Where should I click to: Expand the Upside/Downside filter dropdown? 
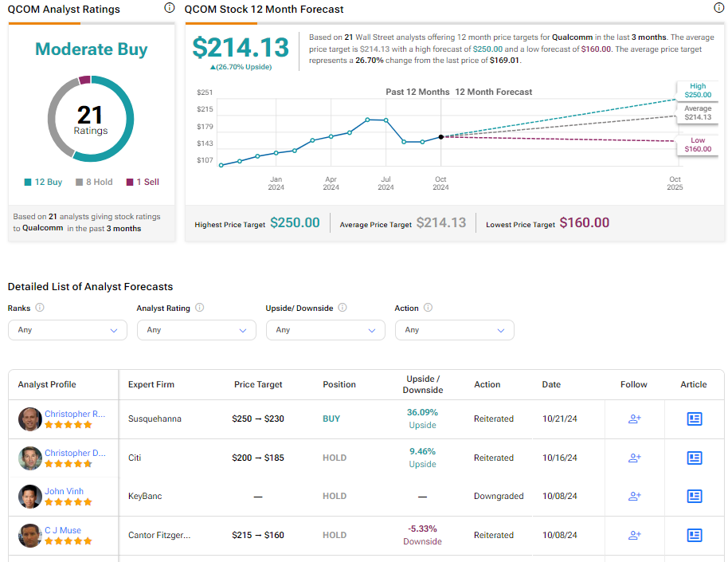[325, 330]
